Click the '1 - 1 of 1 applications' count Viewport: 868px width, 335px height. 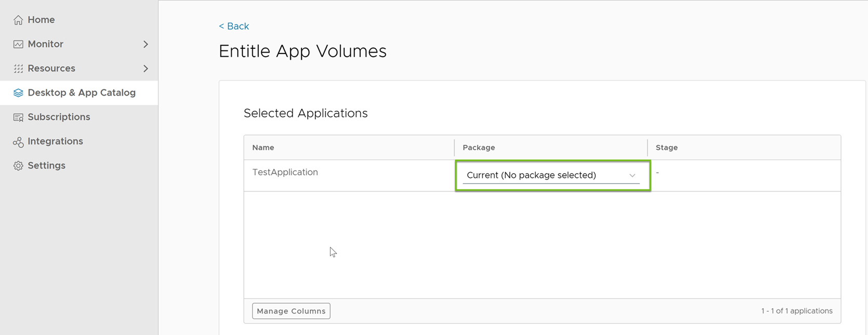pos(797,311)
